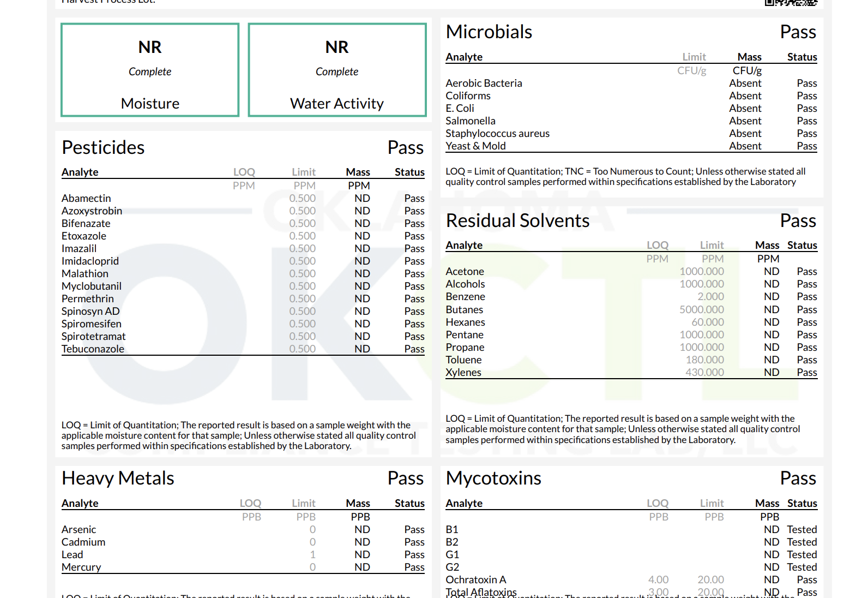Click the Yeast & Mold analyte name
The height and width of the screenshot is (598, 868).
tap(475, 146)
